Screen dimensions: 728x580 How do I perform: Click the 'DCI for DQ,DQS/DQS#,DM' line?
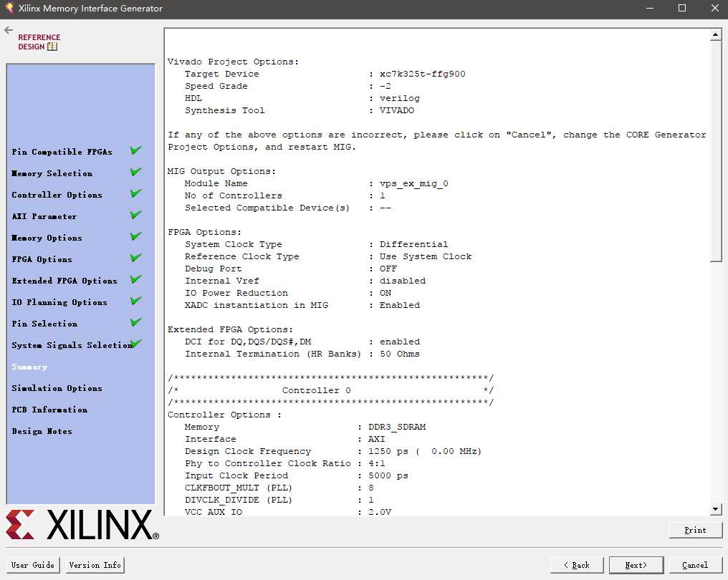pyautogui.click(x=302, y=342)
